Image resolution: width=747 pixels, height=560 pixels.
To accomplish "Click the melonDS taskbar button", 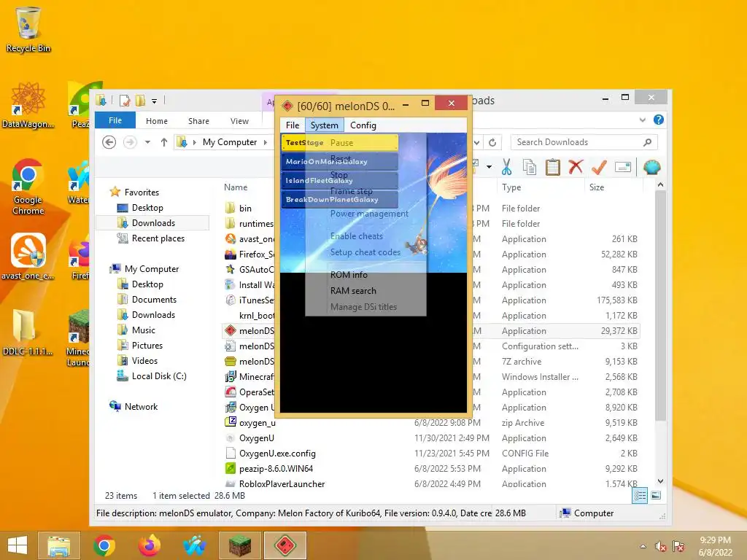I will click(285, 545).
